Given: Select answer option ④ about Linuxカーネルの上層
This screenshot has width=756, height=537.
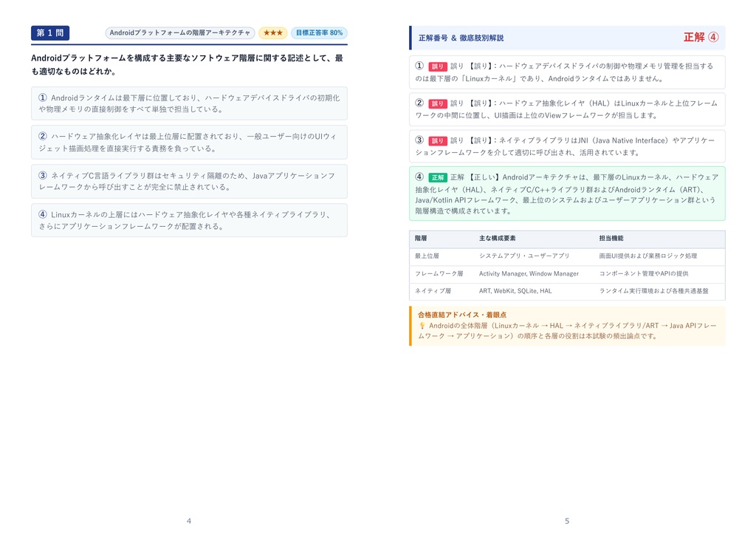Looking at the screenshot, I should coord(189,220).
